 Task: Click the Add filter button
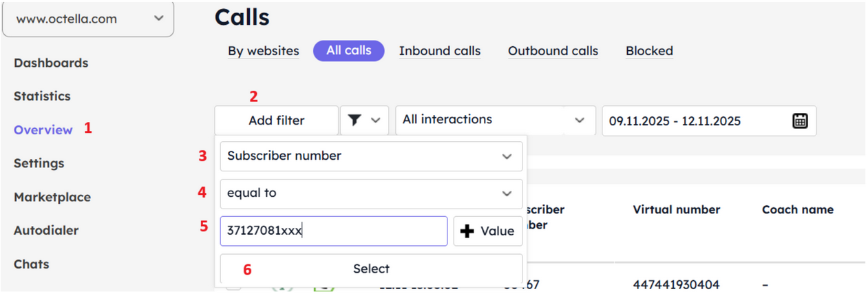pyautogui.click(x=276, y=120)
